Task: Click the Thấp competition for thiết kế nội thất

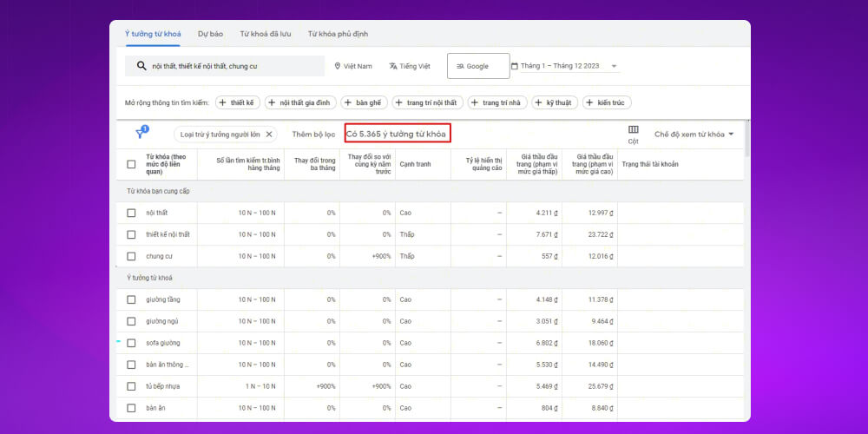Action: pos(407,234)
